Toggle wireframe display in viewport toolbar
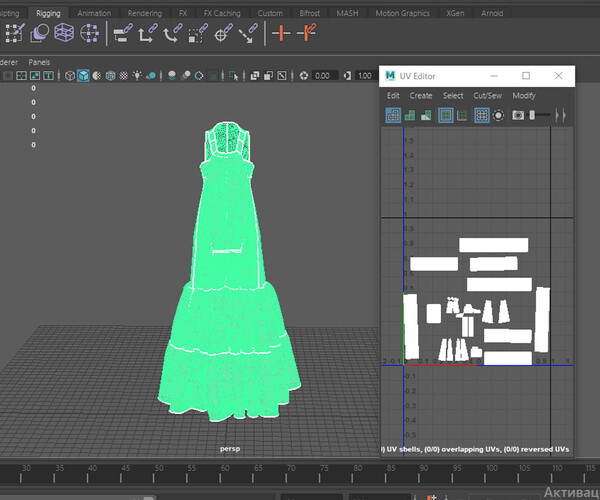 click(70, 76)
